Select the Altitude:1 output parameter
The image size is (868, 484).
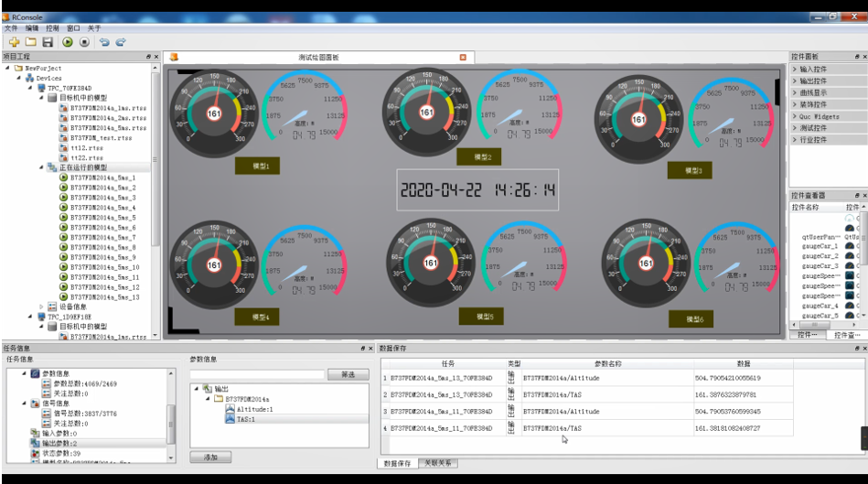(x=255, y=409)
